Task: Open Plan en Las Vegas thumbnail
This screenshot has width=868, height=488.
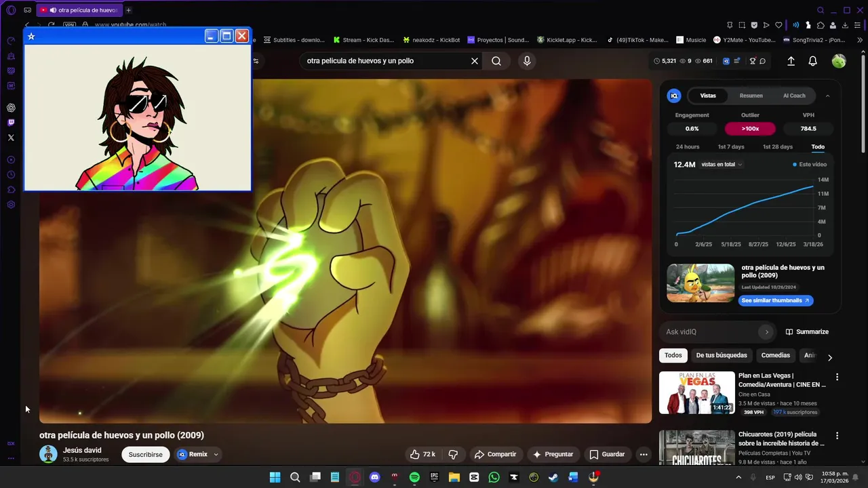Action: click(697, 392)
